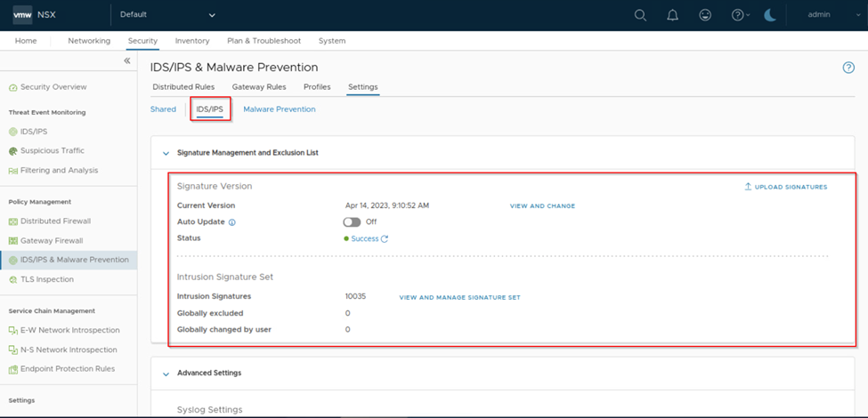Click View and Manage Signature Set
Image resolution: width=868 pixels, height=418 pixels.
tap(459, 297)
